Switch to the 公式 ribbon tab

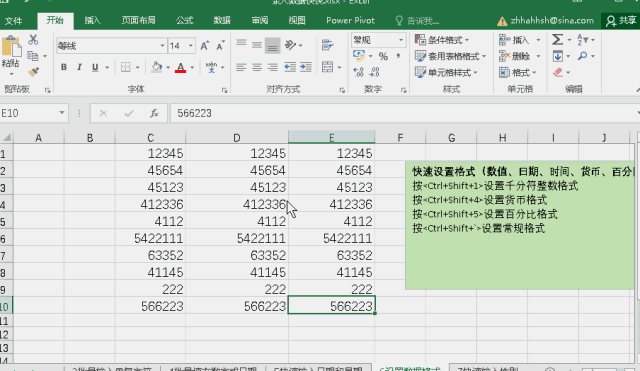tap(184, 20)
